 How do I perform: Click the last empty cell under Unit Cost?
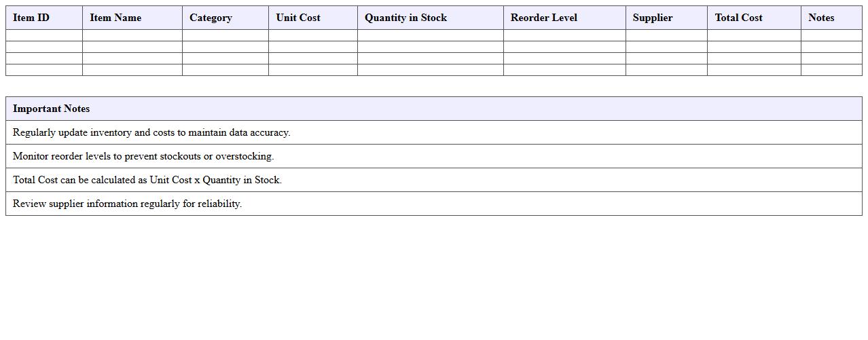[x=312, y=70]
